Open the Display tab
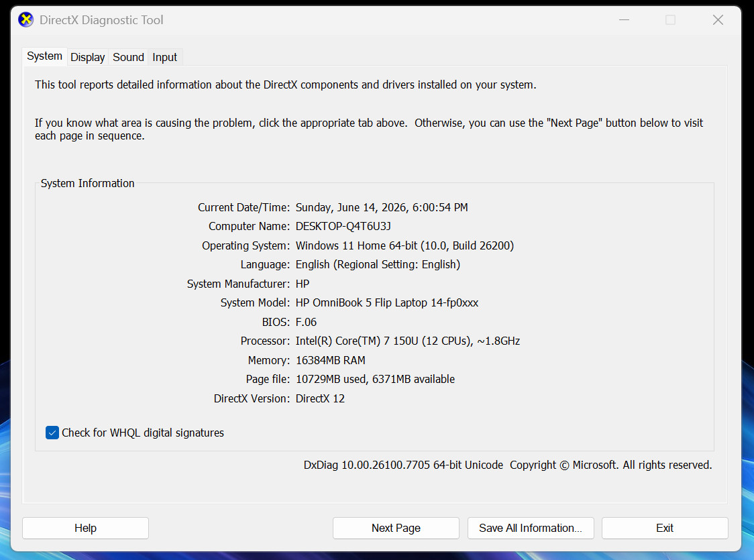The width and height of the screenshot is (754, 560). pos(87,57)
